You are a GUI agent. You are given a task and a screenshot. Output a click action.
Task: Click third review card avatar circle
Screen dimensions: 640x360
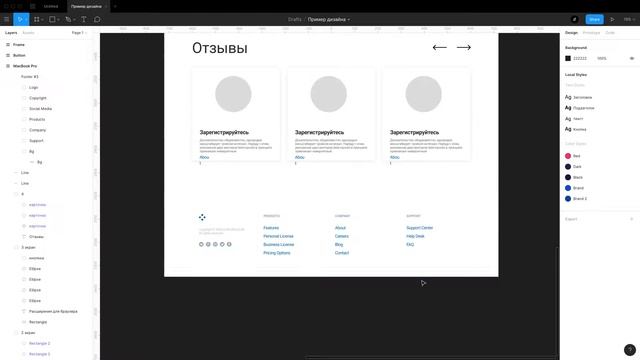coord(423,94)
